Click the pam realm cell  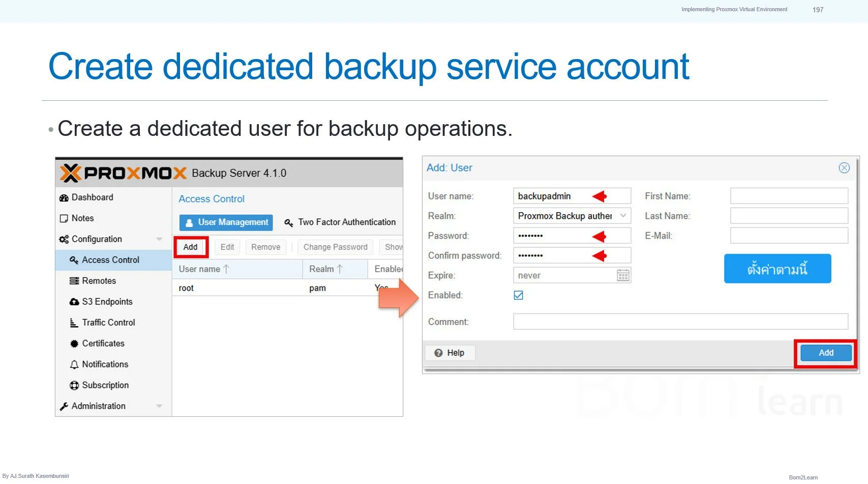coord(318,288)
